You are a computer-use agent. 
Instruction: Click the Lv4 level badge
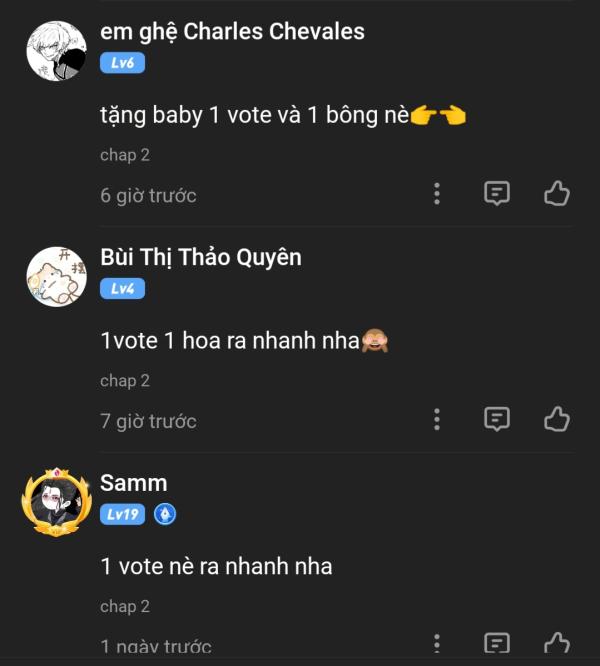[x=122, y=289]
